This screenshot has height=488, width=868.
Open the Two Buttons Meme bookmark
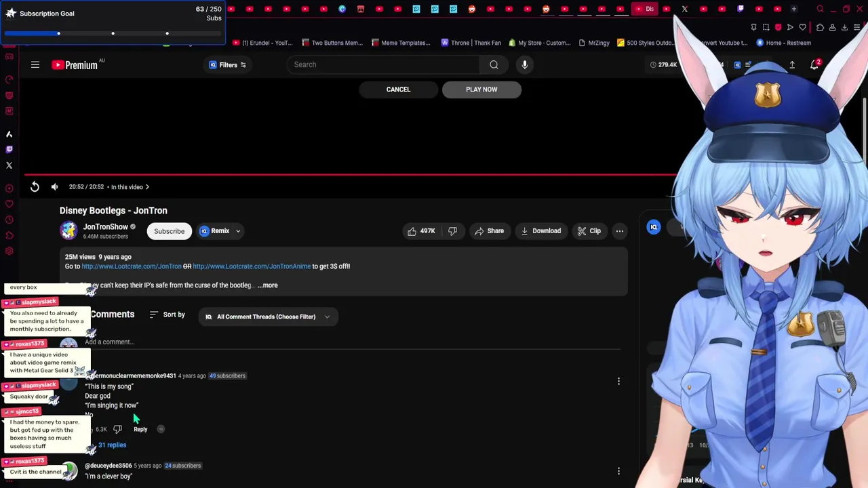pos(332,43)
